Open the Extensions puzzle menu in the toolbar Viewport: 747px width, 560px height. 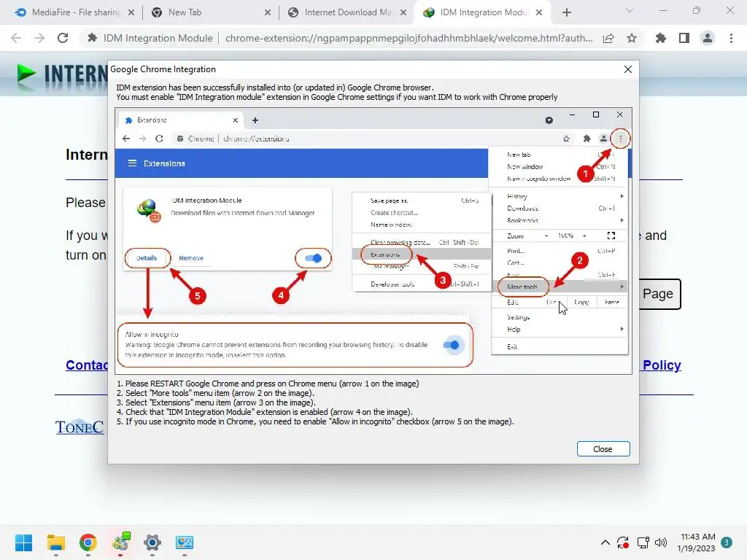pos(661,38)
